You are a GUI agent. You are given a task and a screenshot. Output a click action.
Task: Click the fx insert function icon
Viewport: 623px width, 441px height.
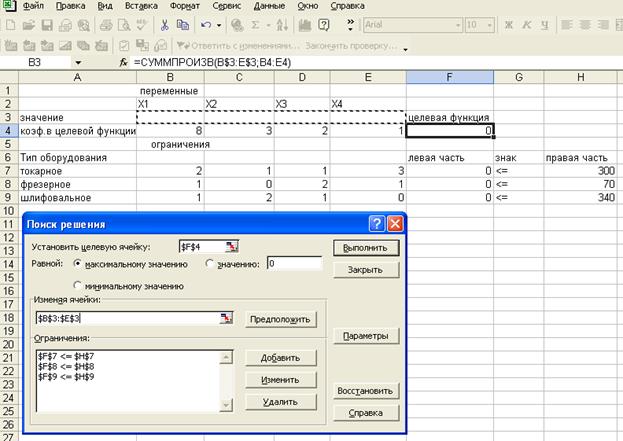click(x=124, y=62)
